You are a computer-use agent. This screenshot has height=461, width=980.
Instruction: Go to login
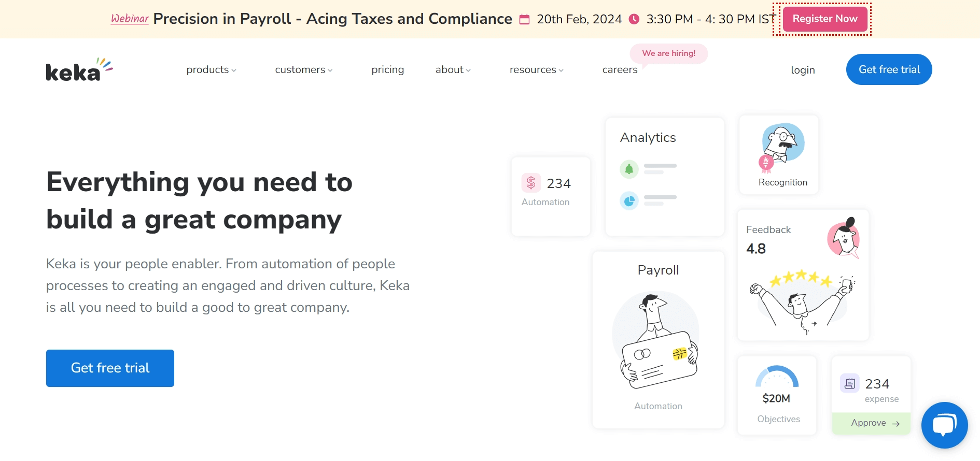(803, 70)
